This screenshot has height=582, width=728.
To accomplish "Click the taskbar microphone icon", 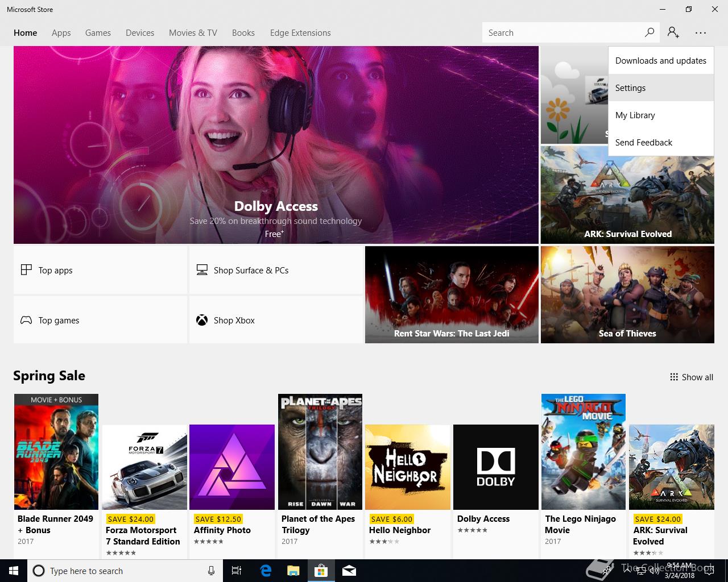I will pos(211,571).
